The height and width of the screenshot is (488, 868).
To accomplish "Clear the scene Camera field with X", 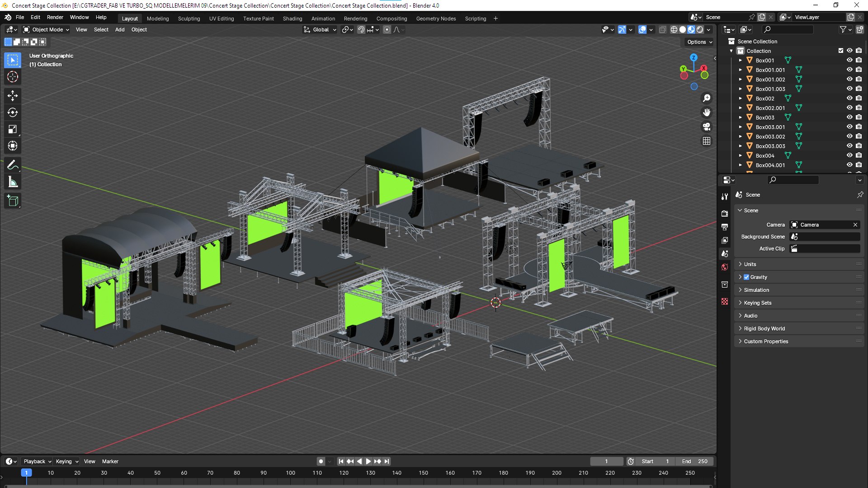I will click(855, 225).
